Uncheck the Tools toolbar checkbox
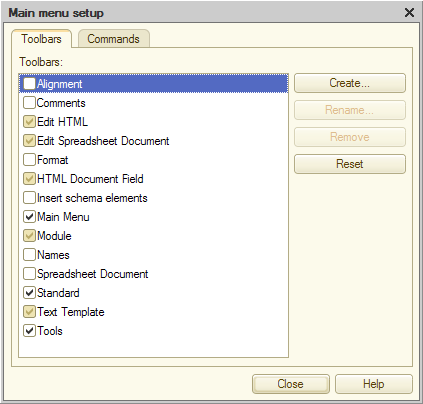 [x=29, y=331]
